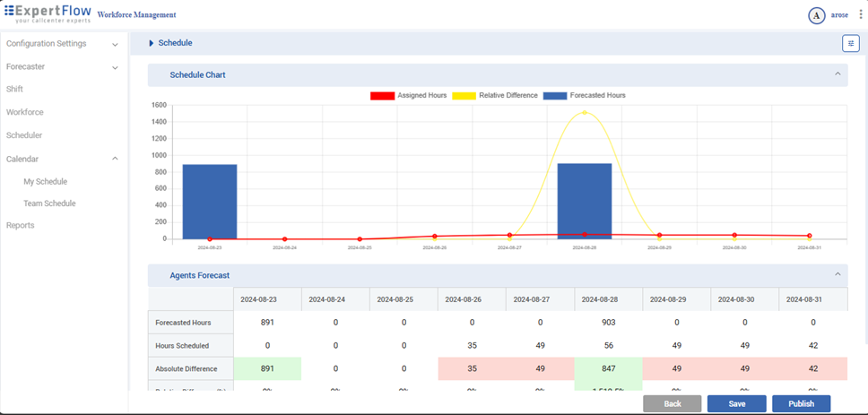
Task: Open the user avatar icon
Action: 816,15
